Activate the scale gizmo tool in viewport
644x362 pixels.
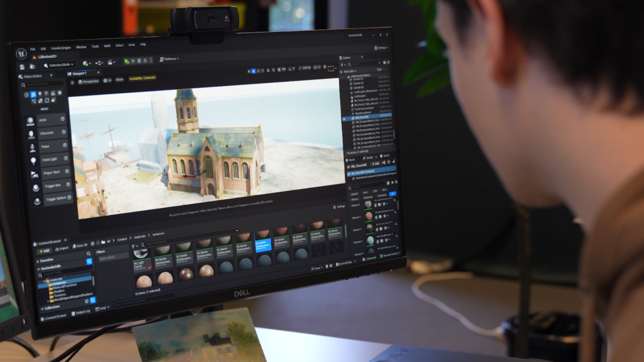(x=263, y=70)
